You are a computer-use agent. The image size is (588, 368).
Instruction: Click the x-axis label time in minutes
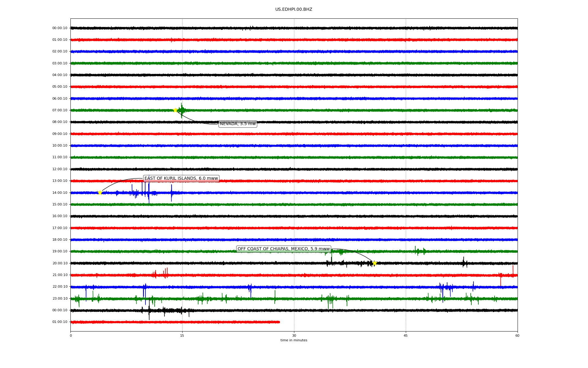click(294, 340)
